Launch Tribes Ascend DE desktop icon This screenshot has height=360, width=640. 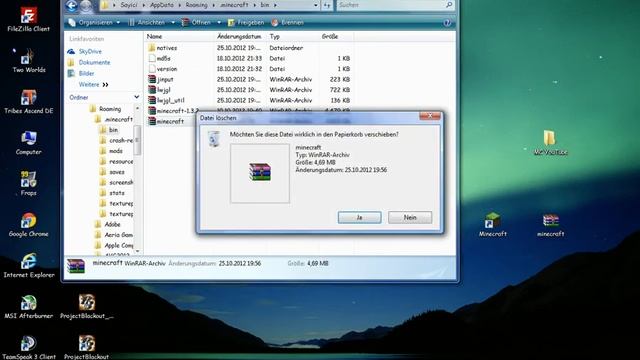(x=29, y=102)
